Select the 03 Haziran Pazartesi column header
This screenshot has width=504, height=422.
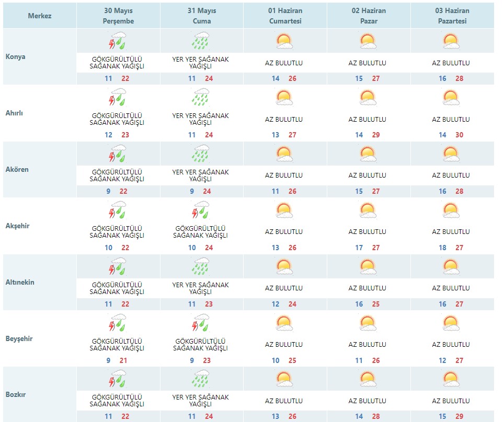point(452,16)
